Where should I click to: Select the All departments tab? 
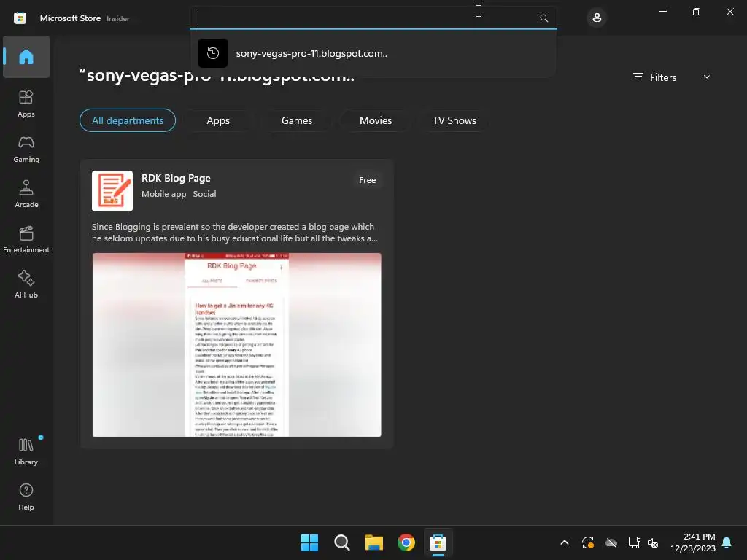[128, 120]
